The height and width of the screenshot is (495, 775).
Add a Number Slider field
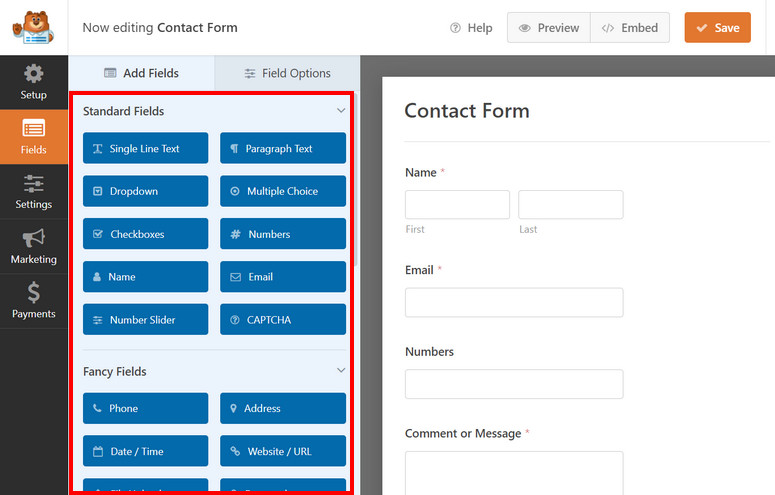145,319
